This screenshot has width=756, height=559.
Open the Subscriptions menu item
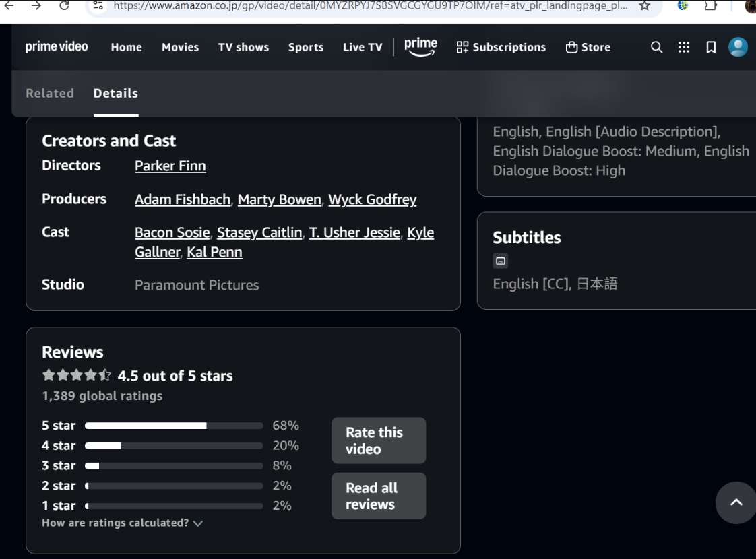tap(501, 47)
